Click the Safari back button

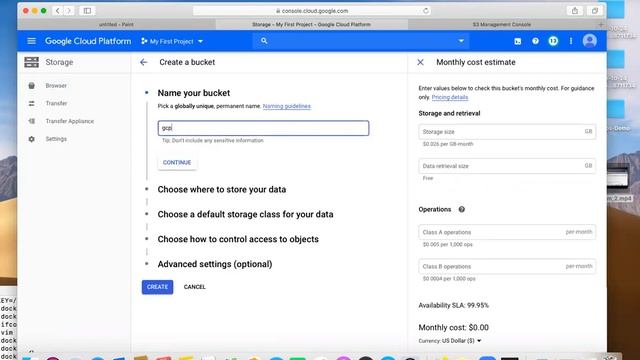point(58,11)
